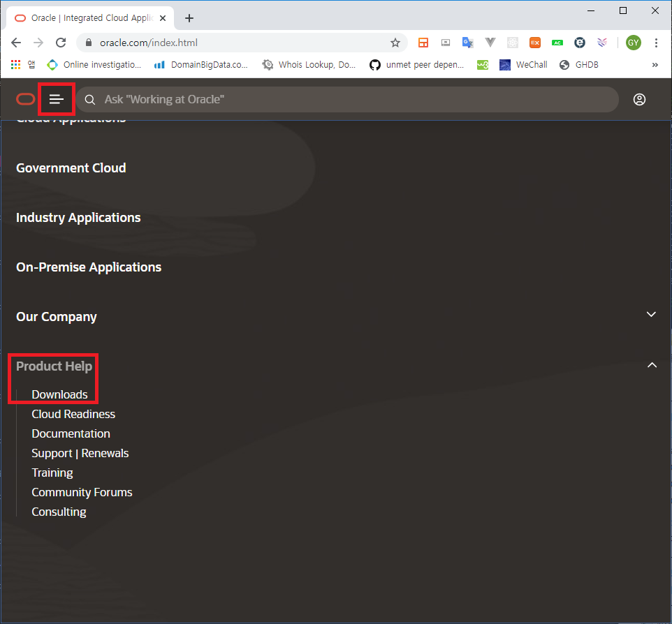Screen dimensions: 672x624
Task: Open the Community Forums link
Action: point(82,493)
